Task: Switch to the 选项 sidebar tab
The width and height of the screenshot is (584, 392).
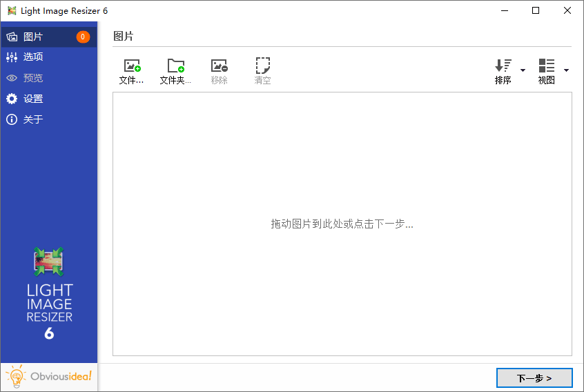Action: tap(33, 57)
